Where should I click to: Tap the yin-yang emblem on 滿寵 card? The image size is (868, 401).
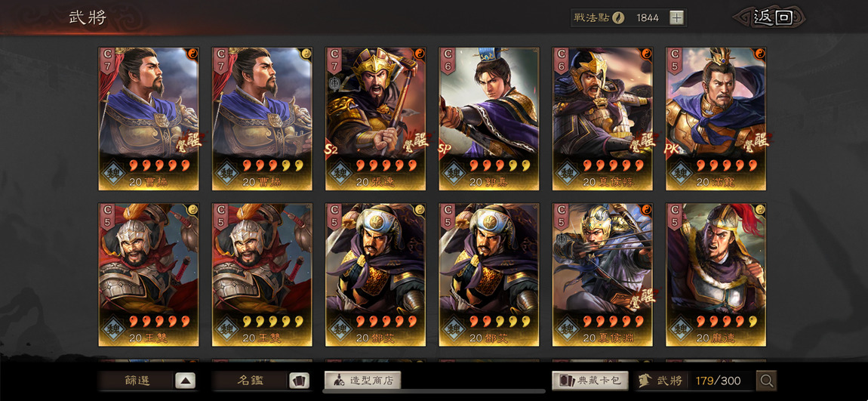[759, 54]
